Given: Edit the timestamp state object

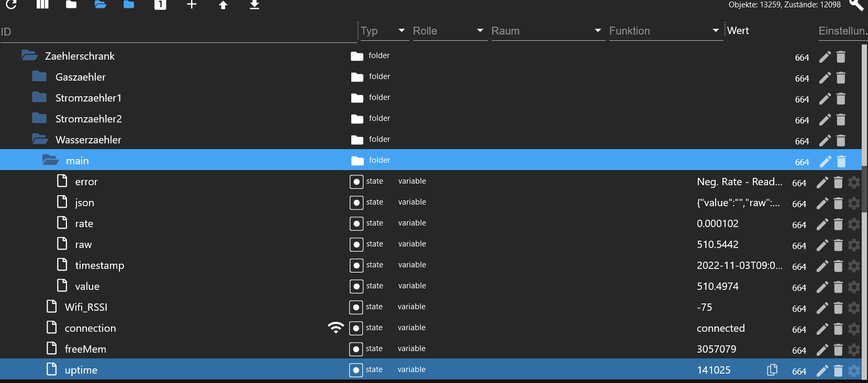Looking at the screenshot, I should click(x=822, y=266).
